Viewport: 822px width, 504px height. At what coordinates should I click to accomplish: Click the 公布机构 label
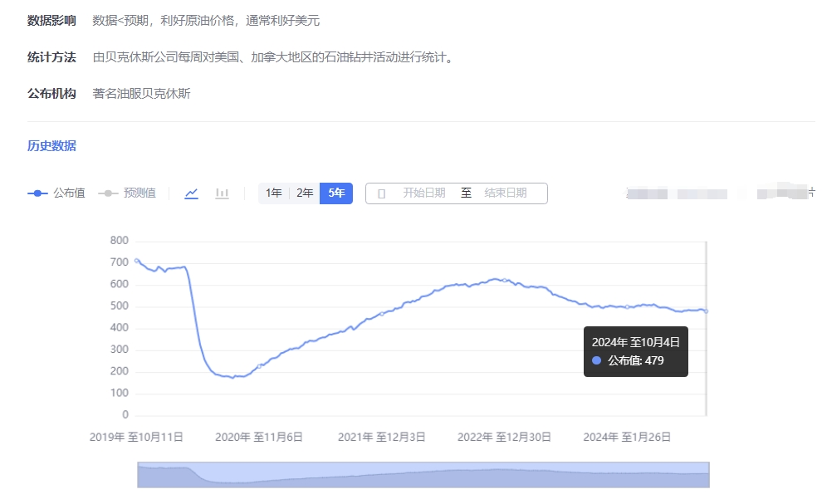pyautogui.click(x=51, y=94)
